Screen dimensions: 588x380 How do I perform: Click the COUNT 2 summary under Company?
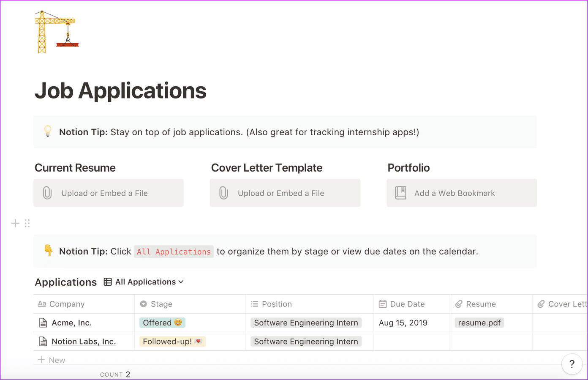tap(115, 375)
